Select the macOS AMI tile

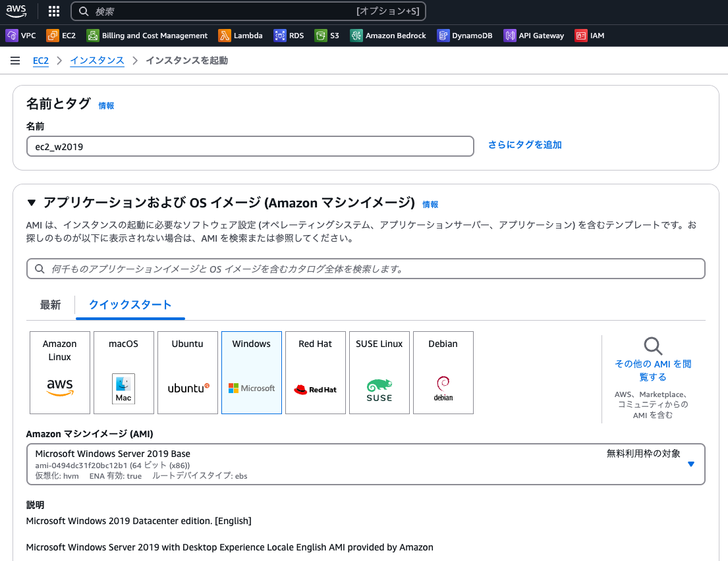123,373
